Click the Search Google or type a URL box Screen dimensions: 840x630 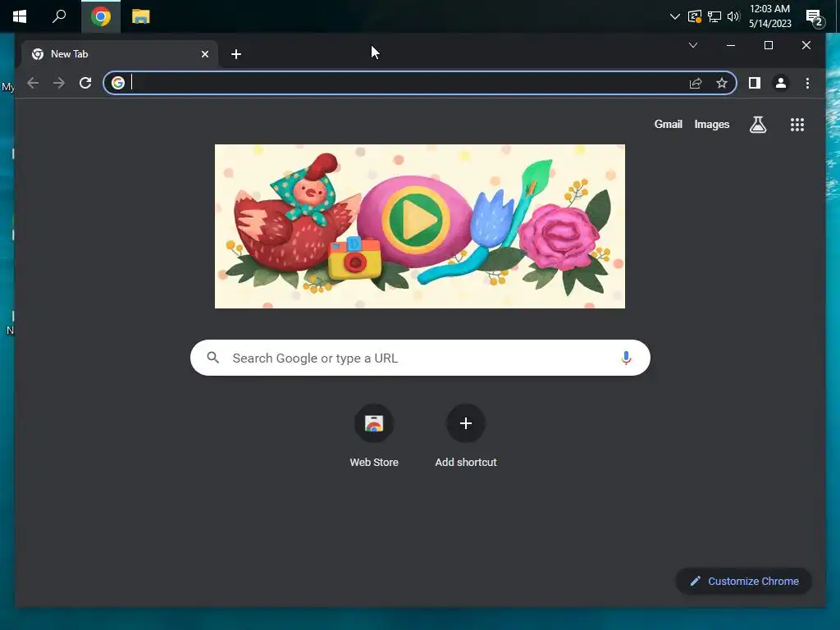pyautogui.click(x=420, y=358)
